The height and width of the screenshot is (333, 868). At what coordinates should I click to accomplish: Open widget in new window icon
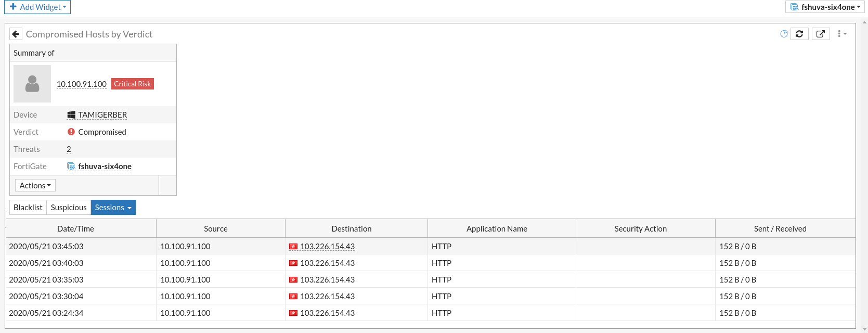[x=820, y=34]
